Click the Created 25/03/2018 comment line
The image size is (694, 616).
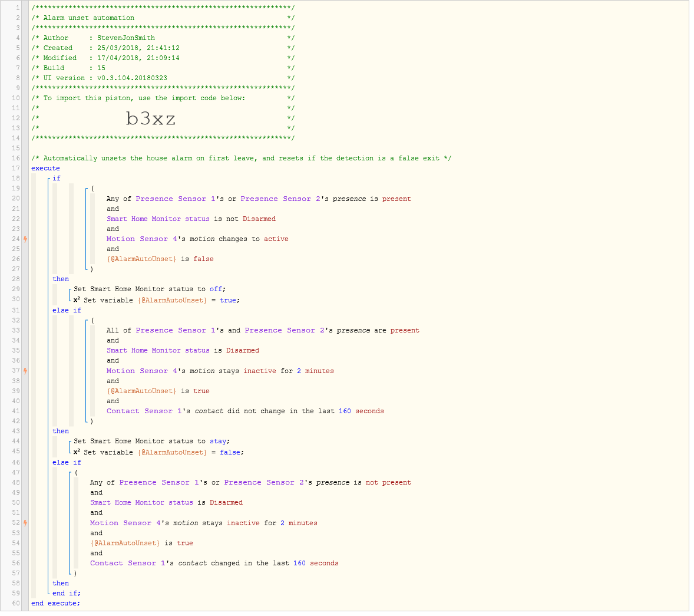pos(163,48)
